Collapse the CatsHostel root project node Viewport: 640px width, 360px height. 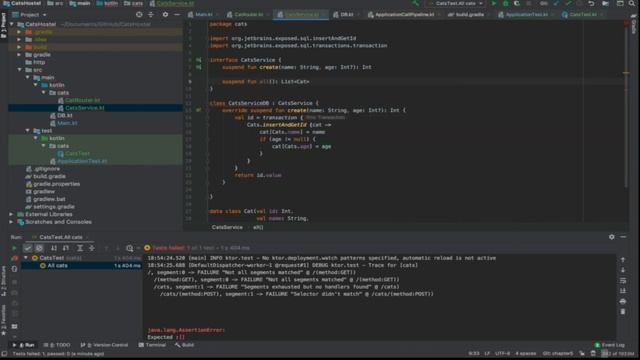click(12, 24)
